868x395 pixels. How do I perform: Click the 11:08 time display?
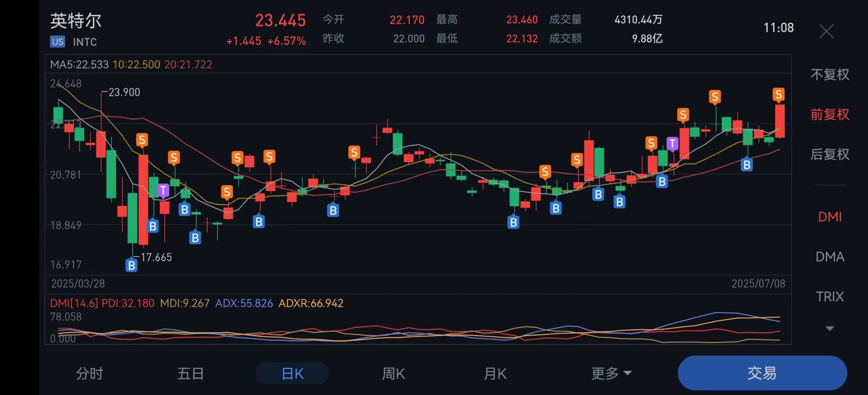tap(778, 28)
